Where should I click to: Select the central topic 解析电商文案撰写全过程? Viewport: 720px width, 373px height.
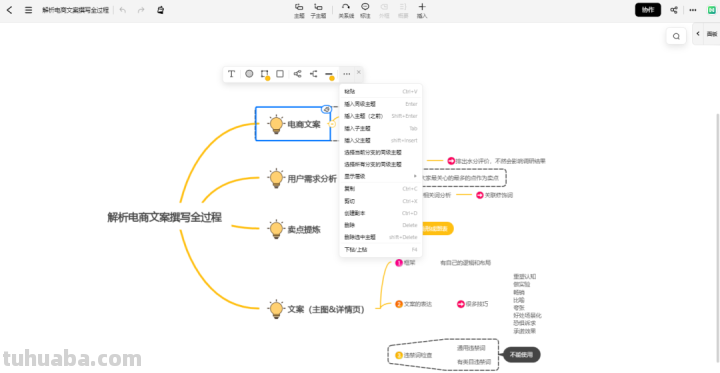[x=164, y=217]
